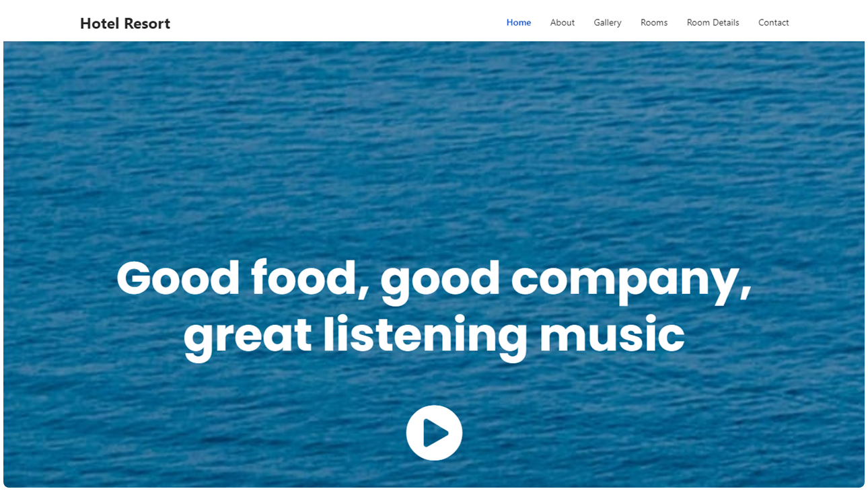The height and width of the screenshot is (491, 868).
Task: Click the "Good food, good company," headline line
Action: (434, 279)
